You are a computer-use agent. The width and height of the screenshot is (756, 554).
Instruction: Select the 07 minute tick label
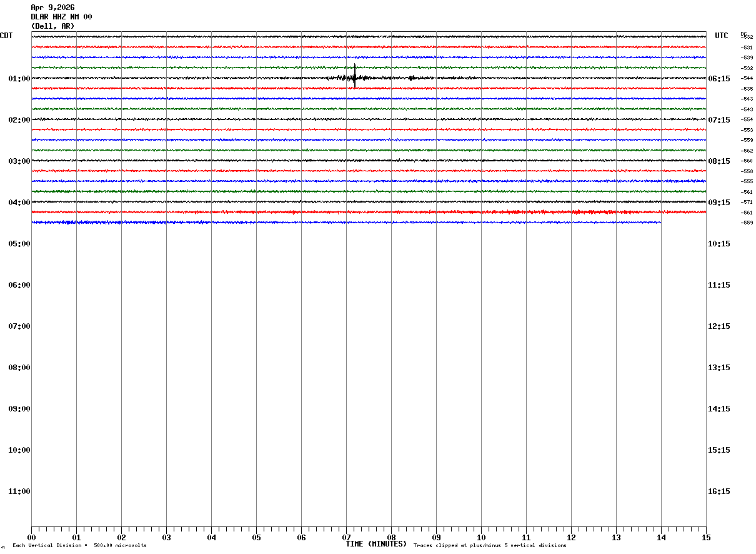(346, 537)
